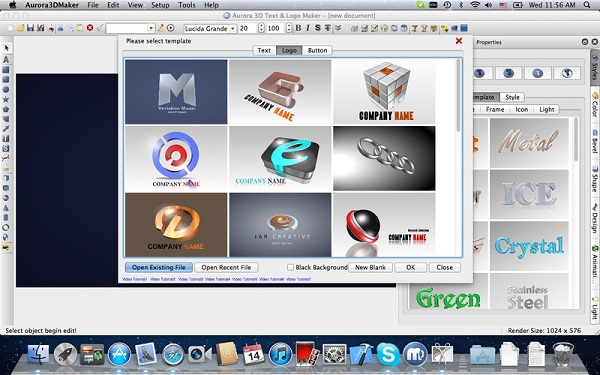Select the chain rings logo template
The height and width of the screenshot is (375, 600).
click(384, 158)
